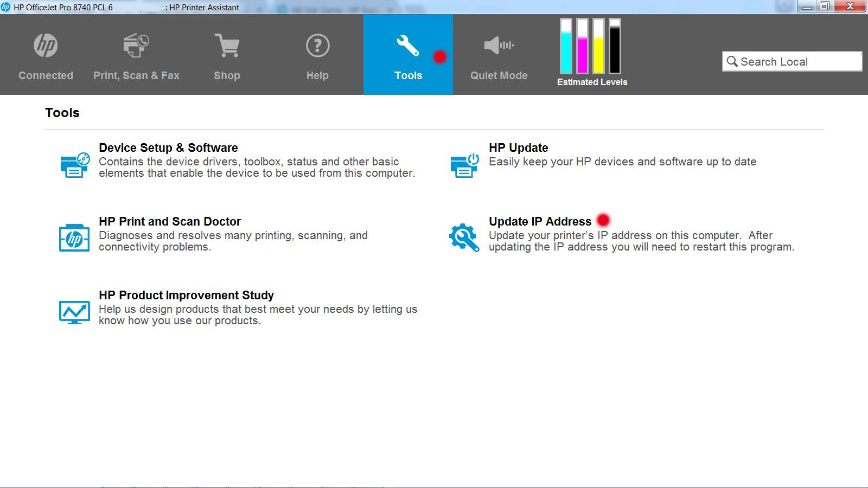Image resolution: width=868 pixels, height=488 pixels.
Task: Click the yellow ink level bar
Action: coord(598,46)
